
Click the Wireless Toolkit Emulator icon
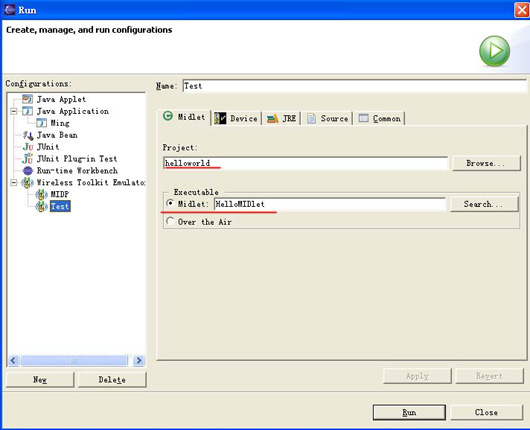pos(27,183)
